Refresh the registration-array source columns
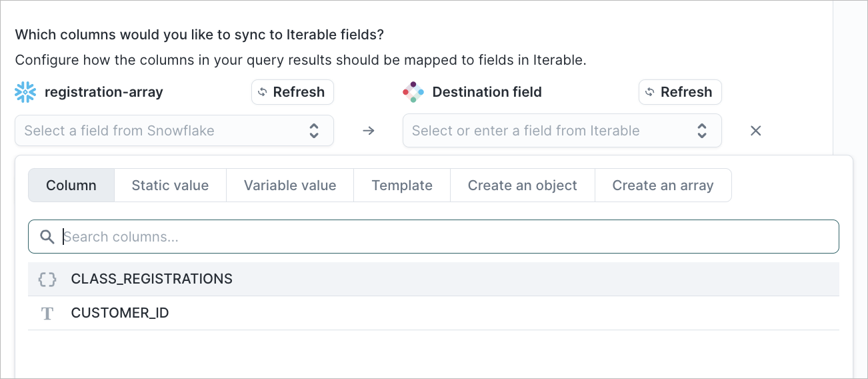868x379 pixels. (293, 92)
